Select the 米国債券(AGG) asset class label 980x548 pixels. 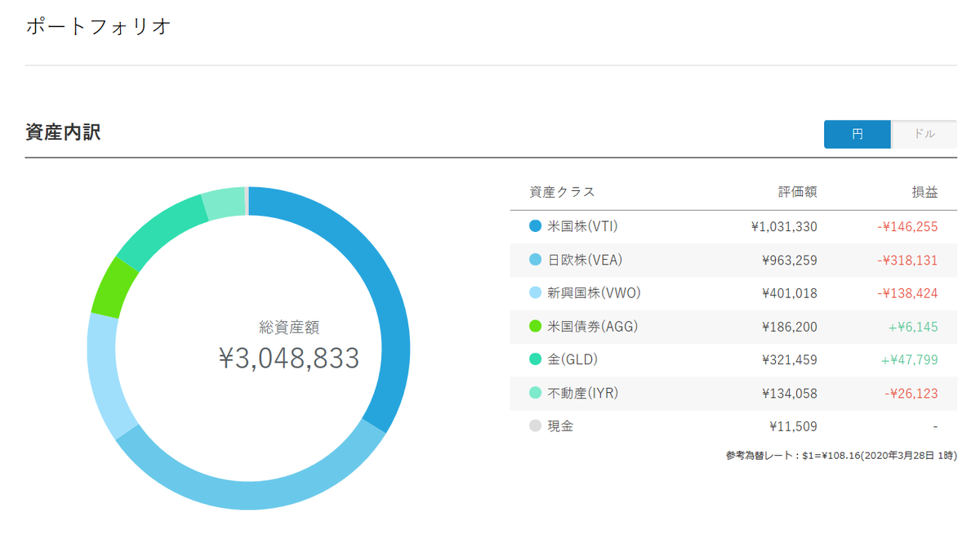tap(592, 326)
